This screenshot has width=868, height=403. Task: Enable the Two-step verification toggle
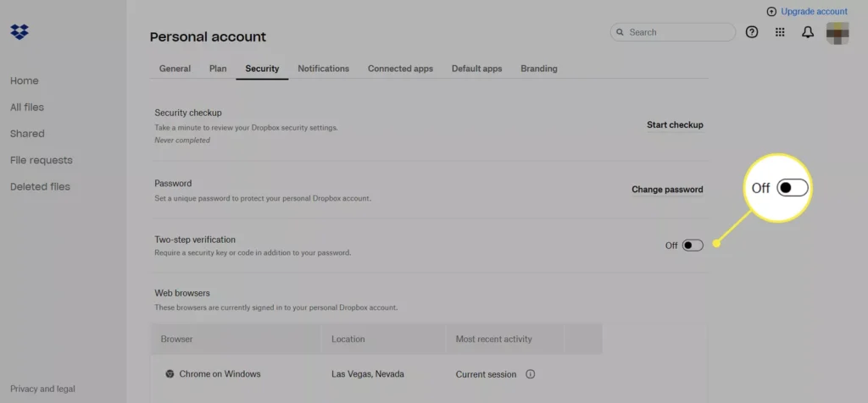click(x=693, y=246)
